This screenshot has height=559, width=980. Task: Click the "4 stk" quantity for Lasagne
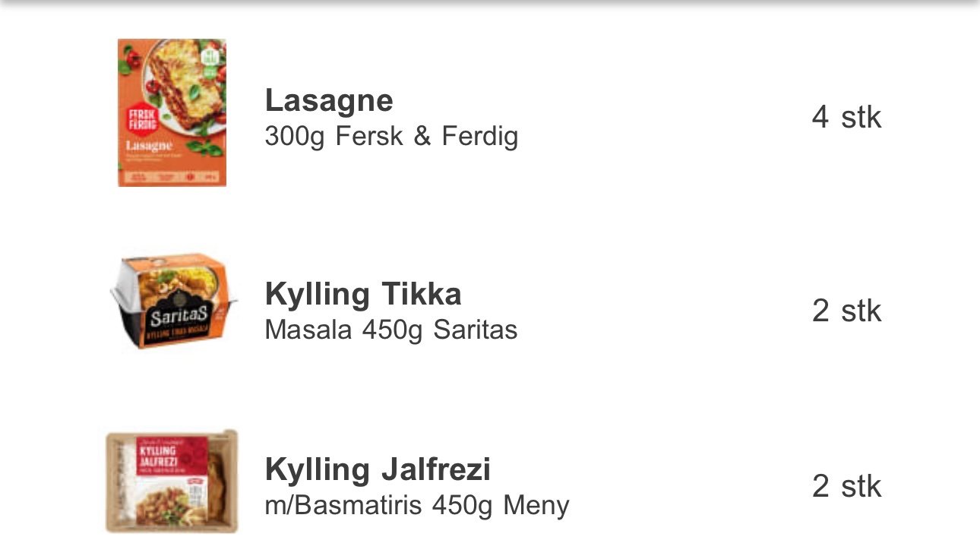click(846, 118)
